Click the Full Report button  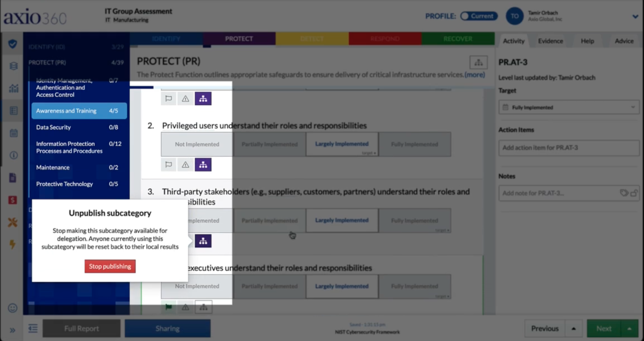coord(81,328)
